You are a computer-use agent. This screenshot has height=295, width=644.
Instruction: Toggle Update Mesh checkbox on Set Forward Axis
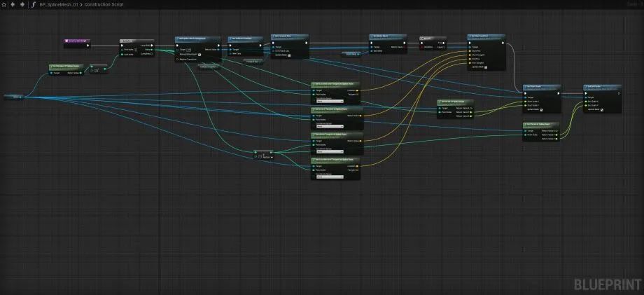(289, 56)
